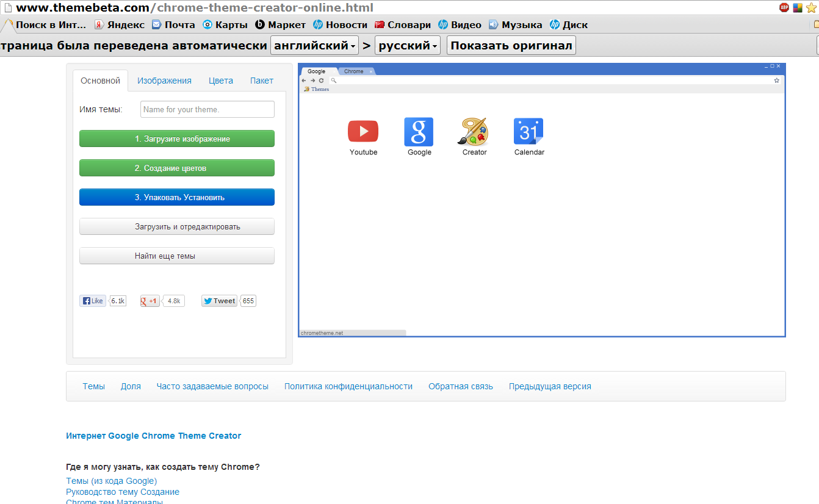Open the Музыка bookmark

tap(515, 25)
